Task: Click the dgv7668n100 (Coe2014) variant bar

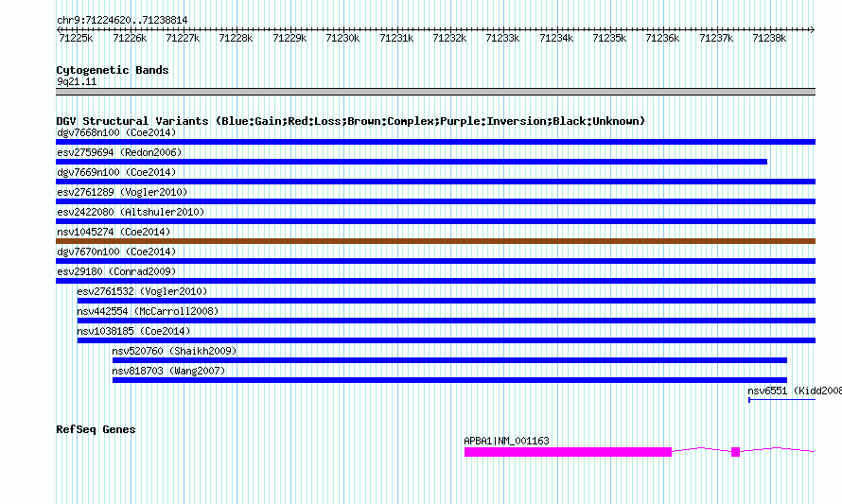Action: coord(435,142)
